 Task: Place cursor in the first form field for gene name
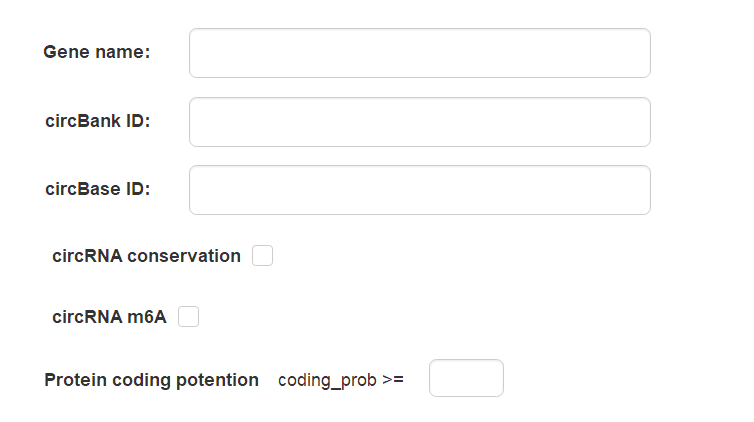click(x=419, y=53)
